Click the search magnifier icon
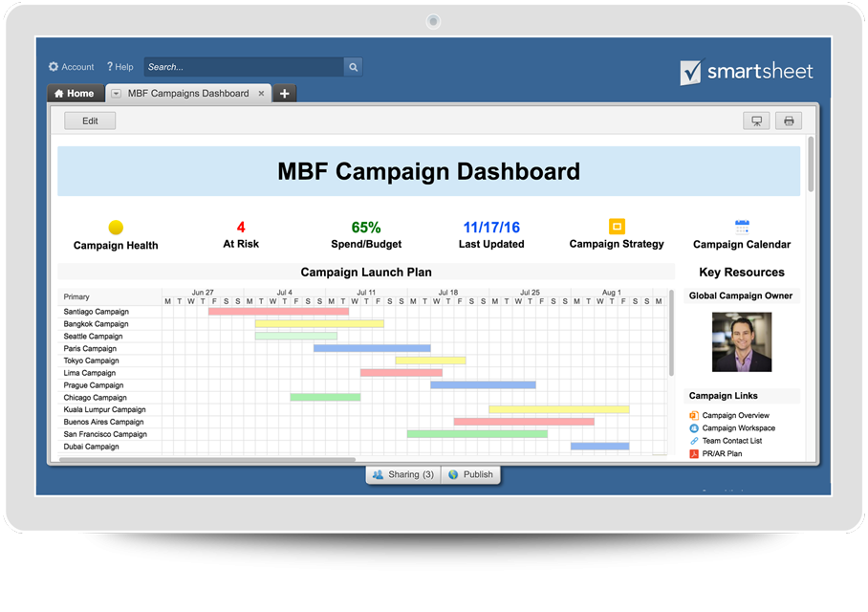 point(353,67)
